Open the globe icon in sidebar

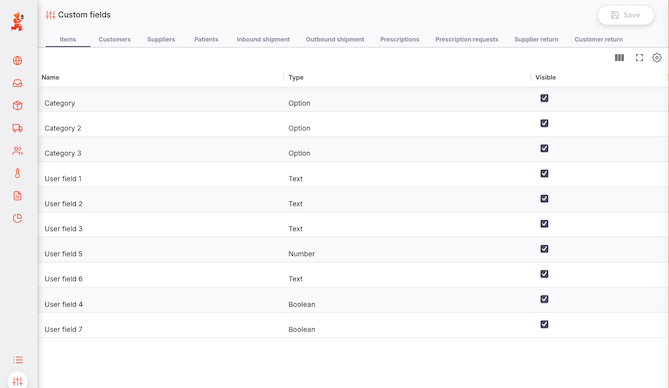pos(17,61)
